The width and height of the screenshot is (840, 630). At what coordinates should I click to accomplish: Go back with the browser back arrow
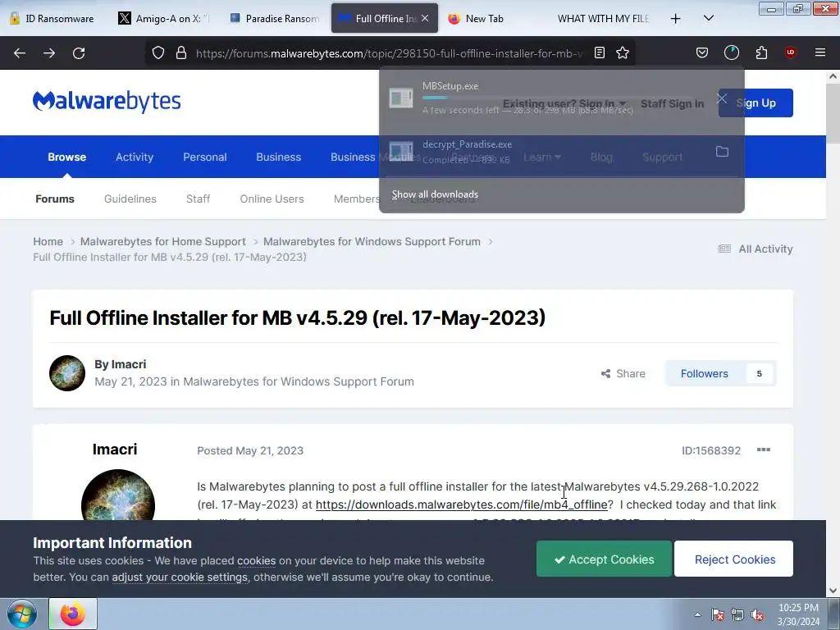tap(20, 53)
